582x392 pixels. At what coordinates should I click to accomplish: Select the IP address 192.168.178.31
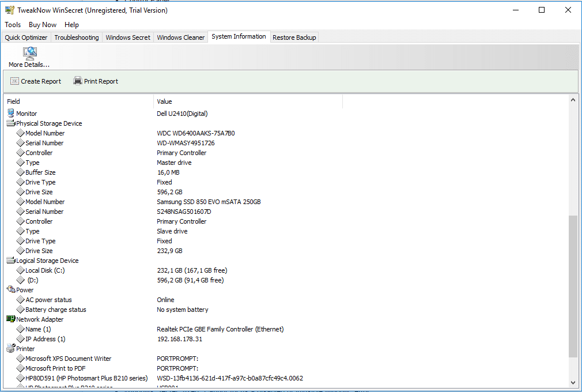[x=180, y=339]
